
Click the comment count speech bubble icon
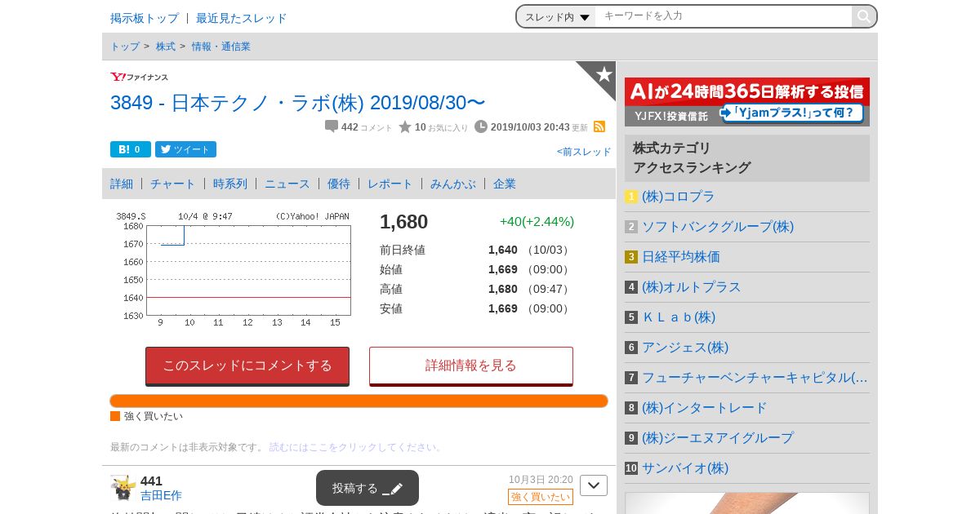(x=332, y=126)
